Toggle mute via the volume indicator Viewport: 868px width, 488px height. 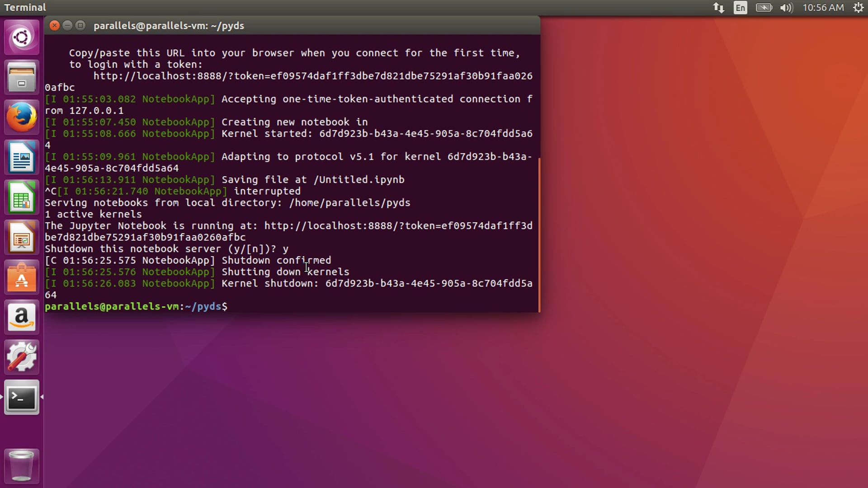[x=786, y=7]
